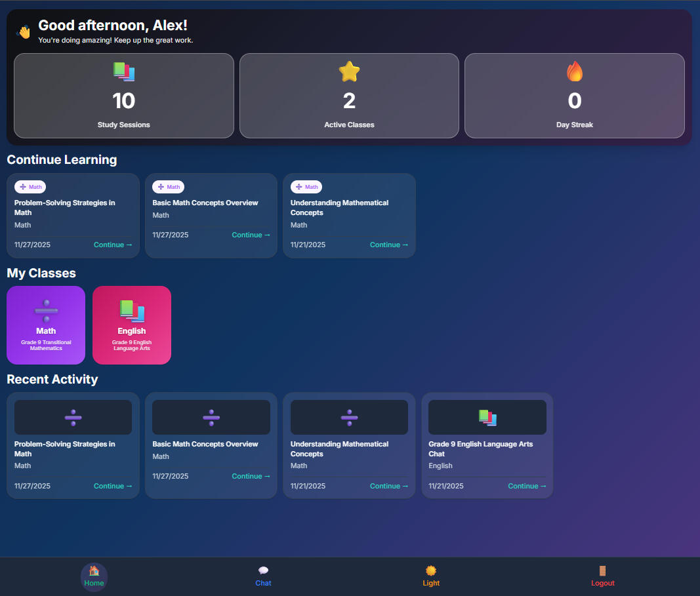Click the Math tag on Problem-Solving Strategies card

tap(30, 187)
